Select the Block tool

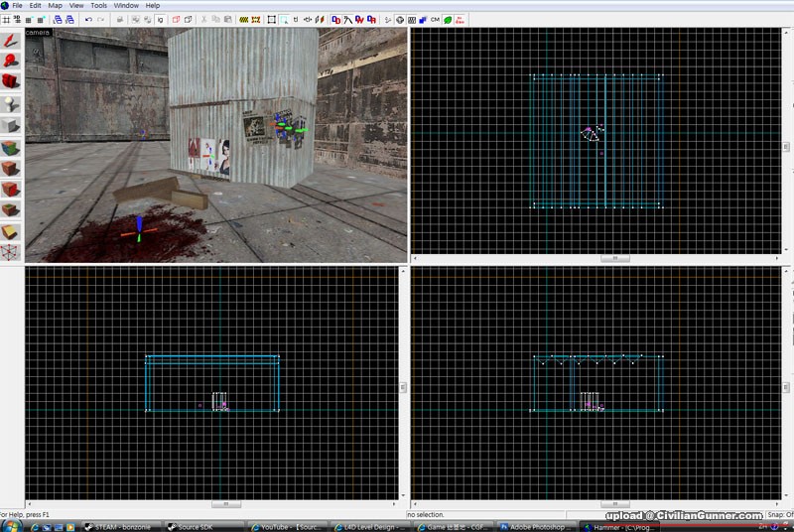[x=11, y=126]
